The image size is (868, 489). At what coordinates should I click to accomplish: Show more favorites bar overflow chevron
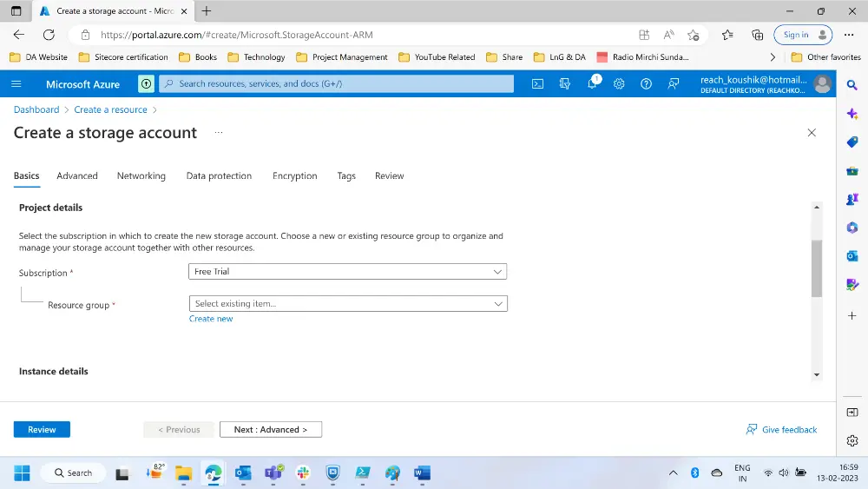[773, 57]
